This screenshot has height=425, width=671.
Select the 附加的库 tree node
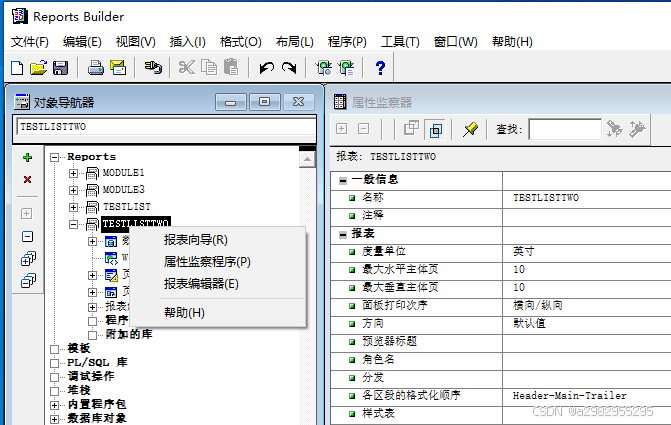click(x=129, y=334)
